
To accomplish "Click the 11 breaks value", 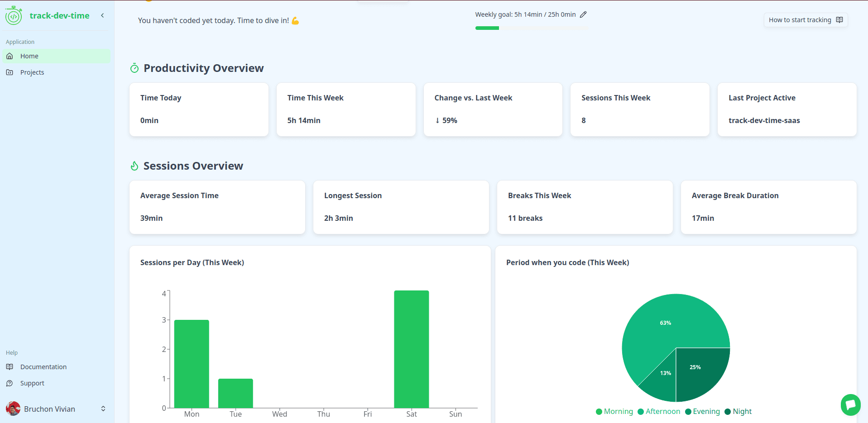I will pyautogui.click(x=525, y=218).
